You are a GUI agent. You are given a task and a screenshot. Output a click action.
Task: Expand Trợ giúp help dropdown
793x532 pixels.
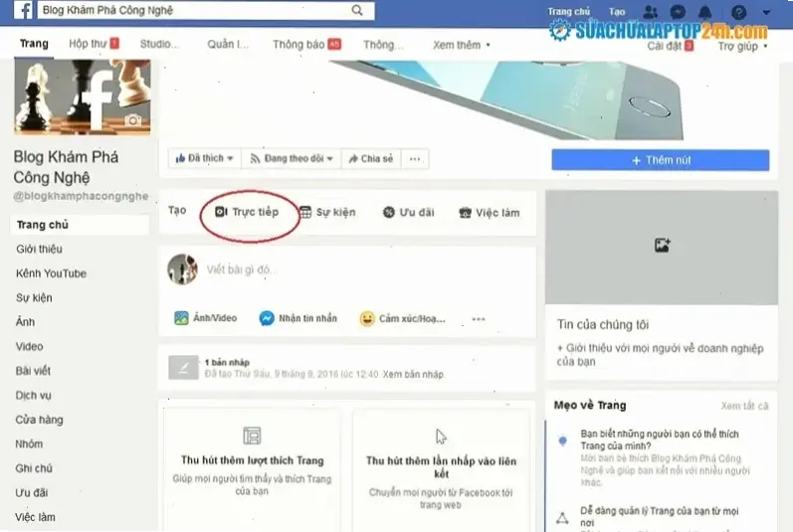[x=742, y=47]
